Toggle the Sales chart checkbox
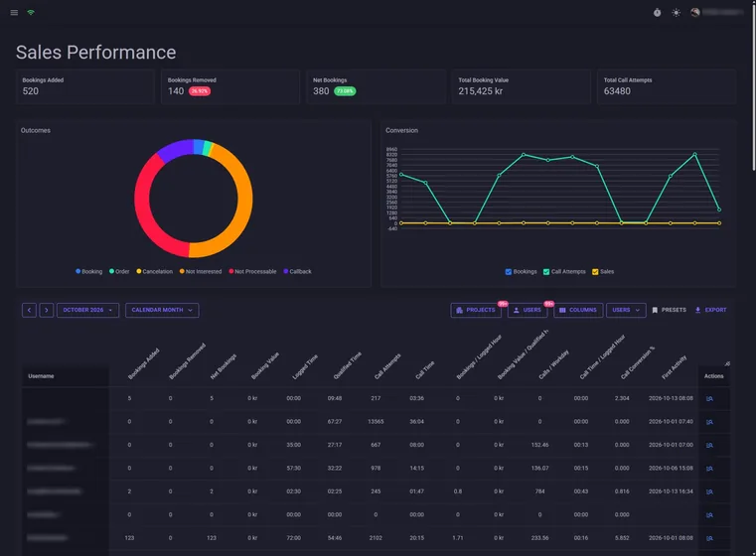The width and height of the screenshot is (756, 556). coord(595,272)
